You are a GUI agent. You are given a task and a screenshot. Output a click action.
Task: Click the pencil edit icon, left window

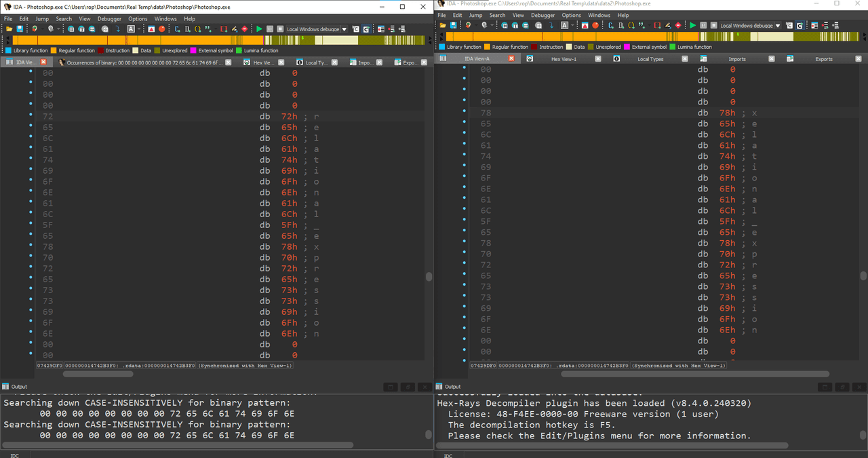pos(234,29)
